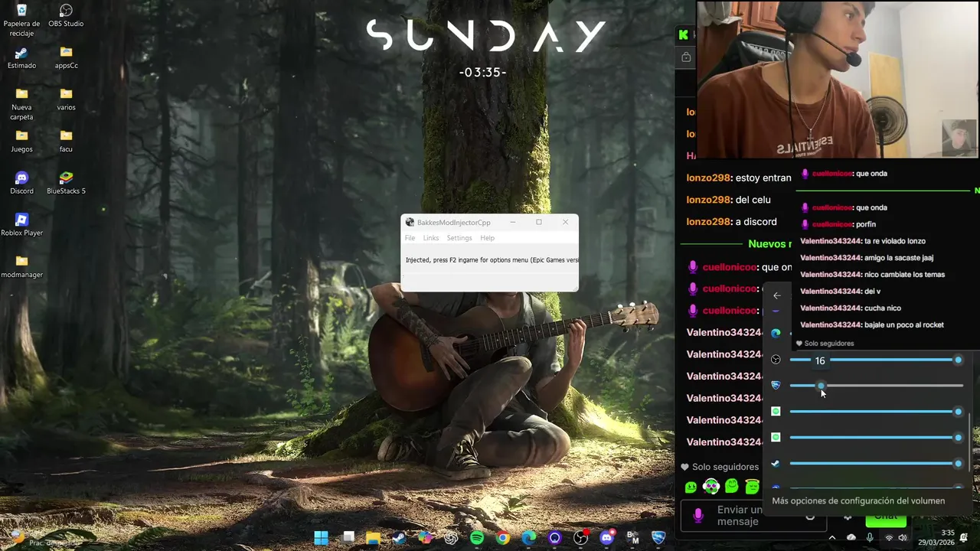980x551 pixels.
Task: Click the microphone tray icon
Action: [x=870, y=538]
